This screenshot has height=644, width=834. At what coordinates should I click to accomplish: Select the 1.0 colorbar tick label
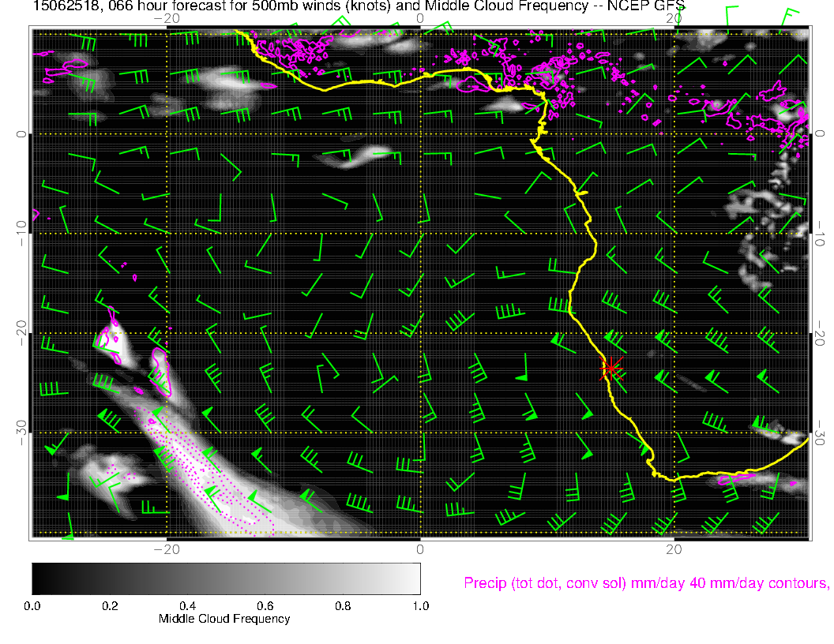click(x=419, y=606)
